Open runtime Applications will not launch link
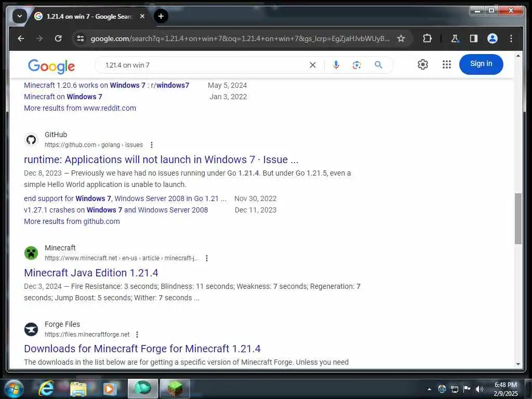532x399 pixels. coord(161,159)
